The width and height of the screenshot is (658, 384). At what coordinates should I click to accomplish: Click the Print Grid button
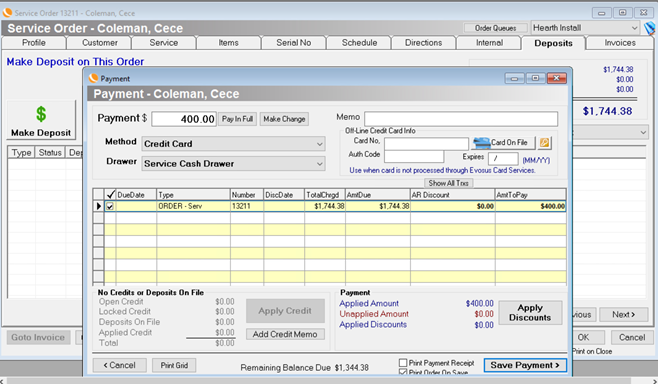pos(174,366)
